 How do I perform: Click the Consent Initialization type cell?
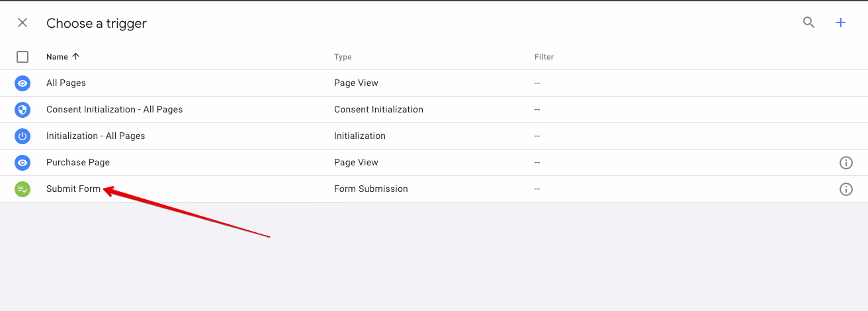(378, 109)
